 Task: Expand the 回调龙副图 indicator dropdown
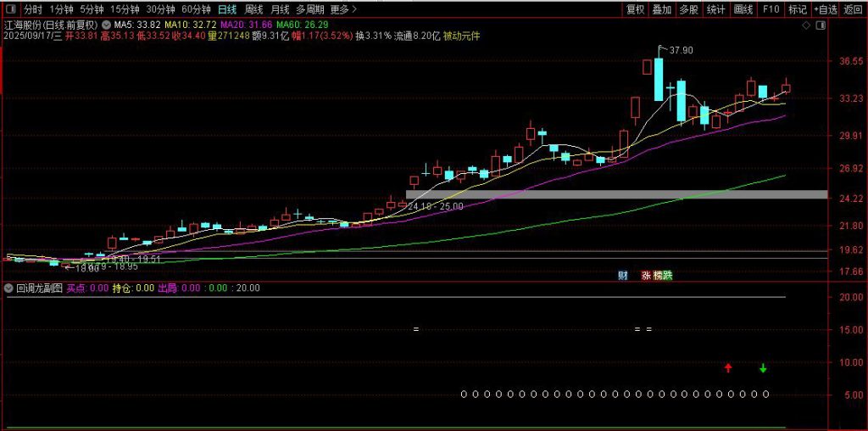tap(8, 288)
